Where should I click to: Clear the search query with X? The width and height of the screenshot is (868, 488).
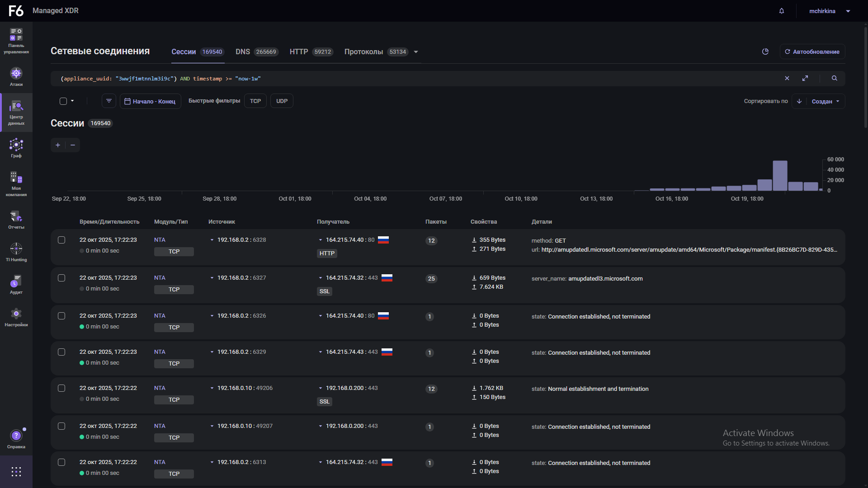(787, 78)
